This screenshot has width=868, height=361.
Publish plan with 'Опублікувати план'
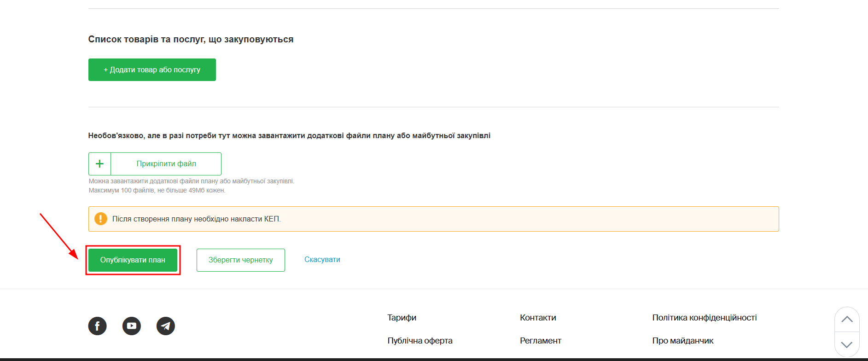tap(133, 260)
